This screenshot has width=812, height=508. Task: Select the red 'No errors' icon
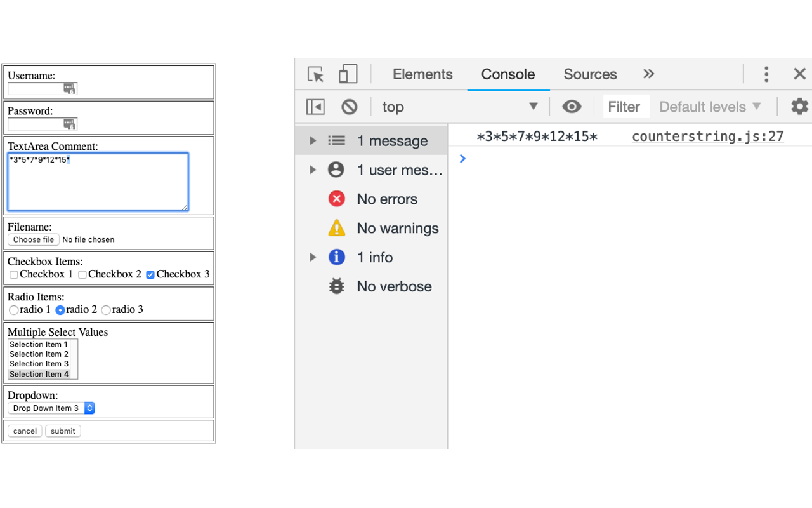pos(337,199)
